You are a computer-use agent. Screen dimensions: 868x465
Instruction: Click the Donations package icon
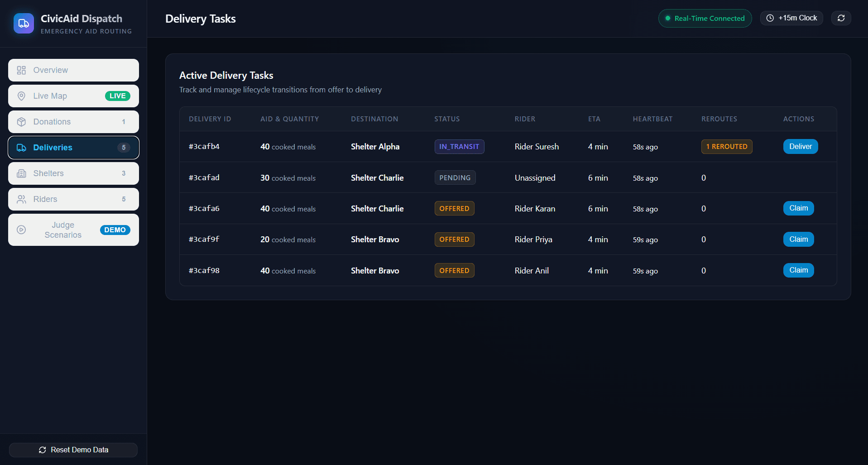coord(21,122)
